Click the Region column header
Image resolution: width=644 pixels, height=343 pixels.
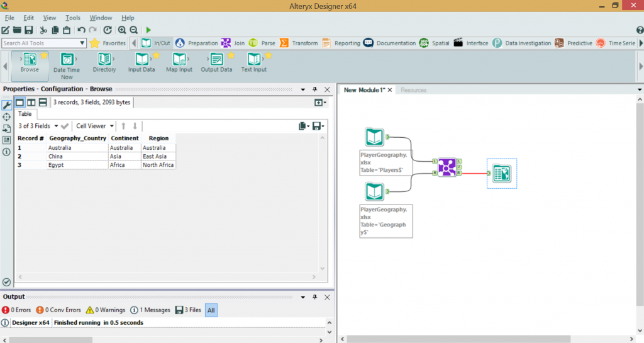158,138
